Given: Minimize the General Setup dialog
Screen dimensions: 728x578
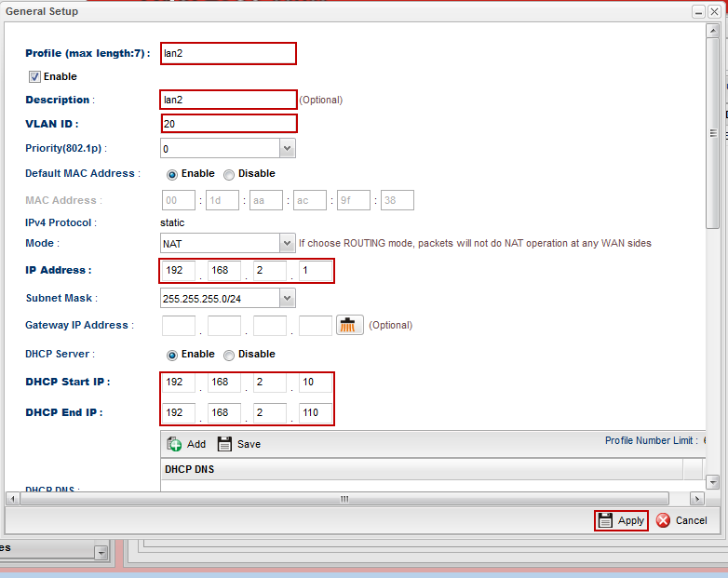Looking at the screenshot, I should point(697,11).
